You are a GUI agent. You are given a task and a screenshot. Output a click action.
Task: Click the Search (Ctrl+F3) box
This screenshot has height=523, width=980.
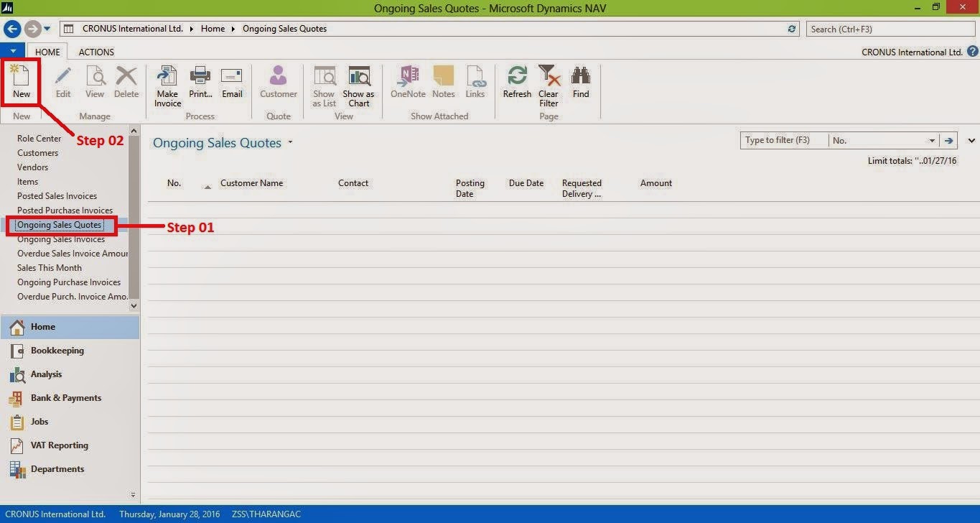click(x=891, y=29)
